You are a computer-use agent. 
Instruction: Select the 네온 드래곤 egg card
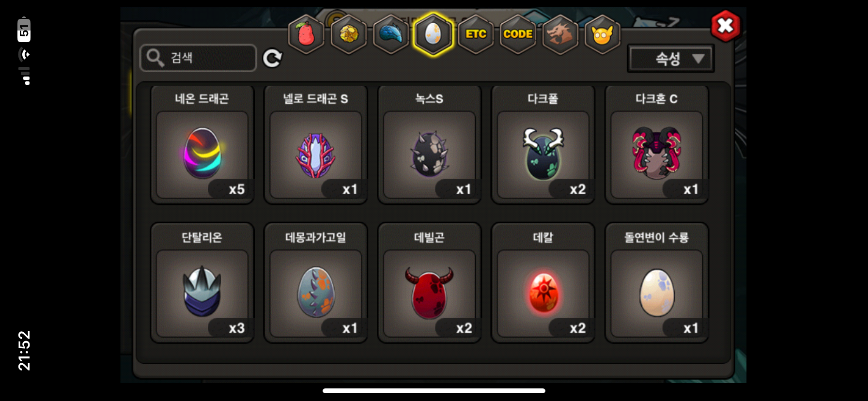pyautogui.click(x=202, y=145)
